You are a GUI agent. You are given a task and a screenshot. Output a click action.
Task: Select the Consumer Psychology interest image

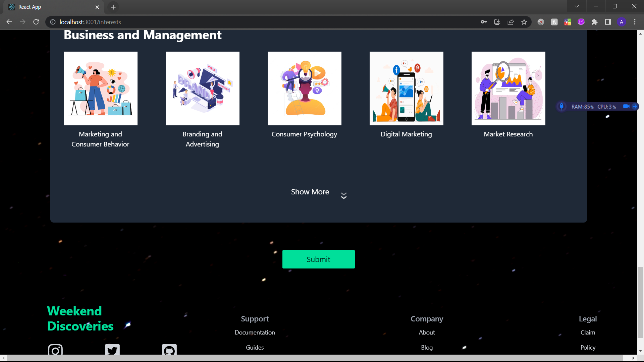304,88
